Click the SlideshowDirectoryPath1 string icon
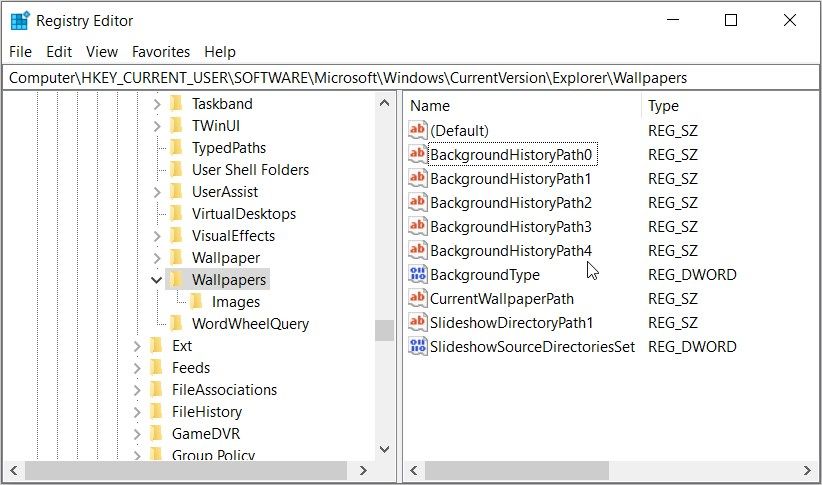Viewport: 822px width, 485px height. tap(418, 322)
